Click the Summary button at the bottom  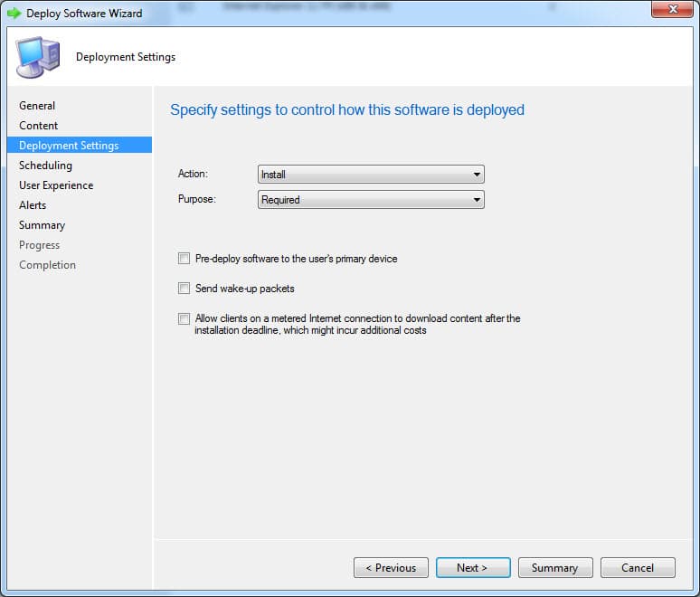[x=555, y=567]
